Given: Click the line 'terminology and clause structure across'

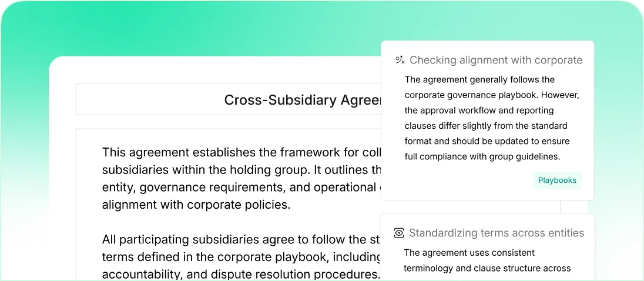Looking at the screenshot, I should coord(487,268).
